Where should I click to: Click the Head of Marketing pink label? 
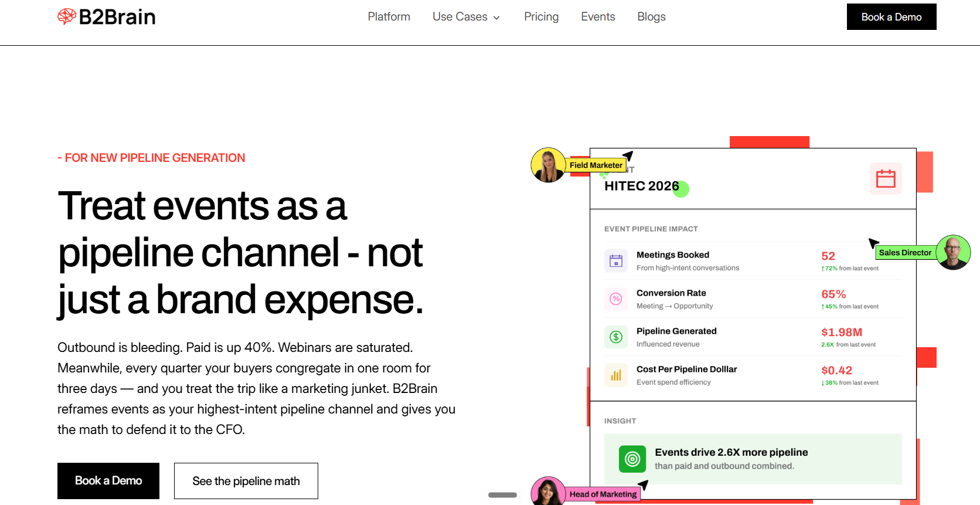[x=603, y=494]
